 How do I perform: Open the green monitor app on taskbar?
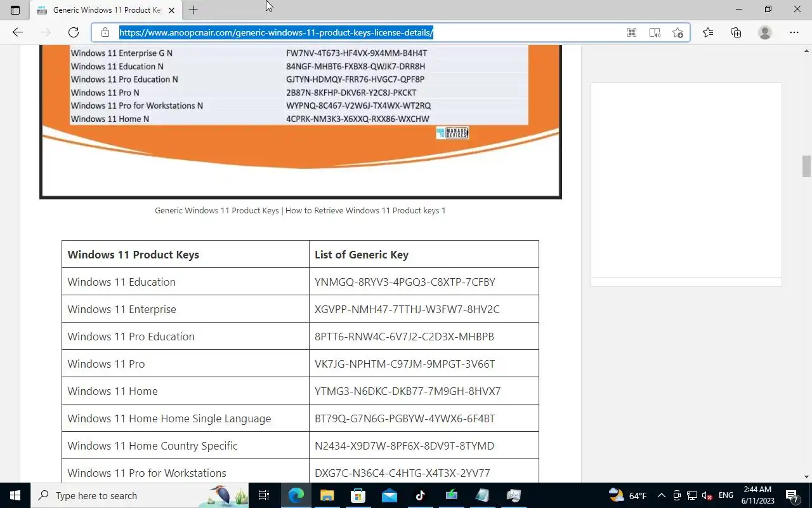(451, 495)
